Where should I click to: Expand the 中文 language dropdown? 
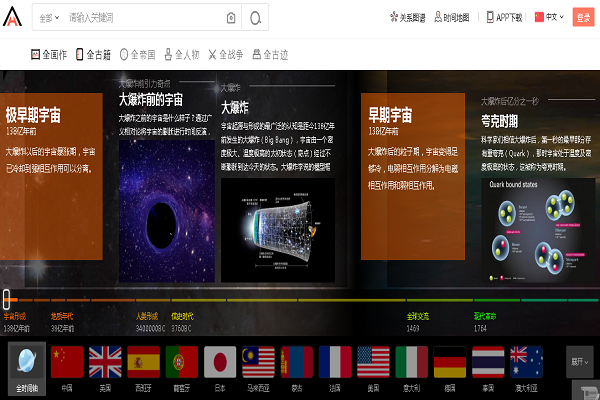[x=550, y=17]
